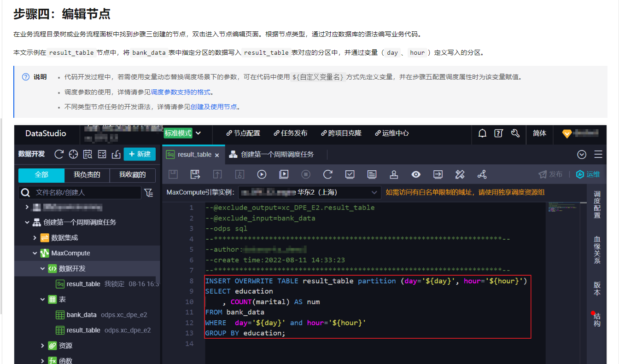The width and height of the screenshot is (619, 364).
Task: Open 节点配置 in top menu
Action: (x=243, y=133)
